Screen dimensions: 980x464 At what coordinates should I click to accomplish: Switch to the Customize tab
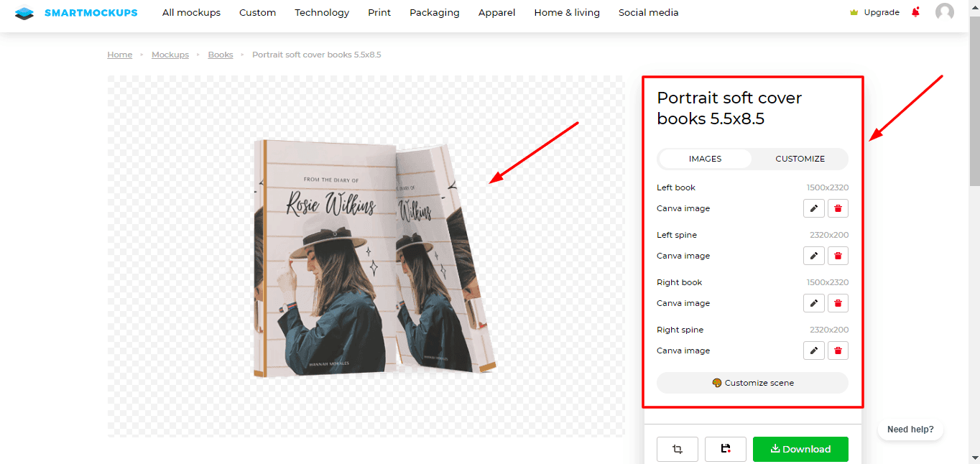800,159
